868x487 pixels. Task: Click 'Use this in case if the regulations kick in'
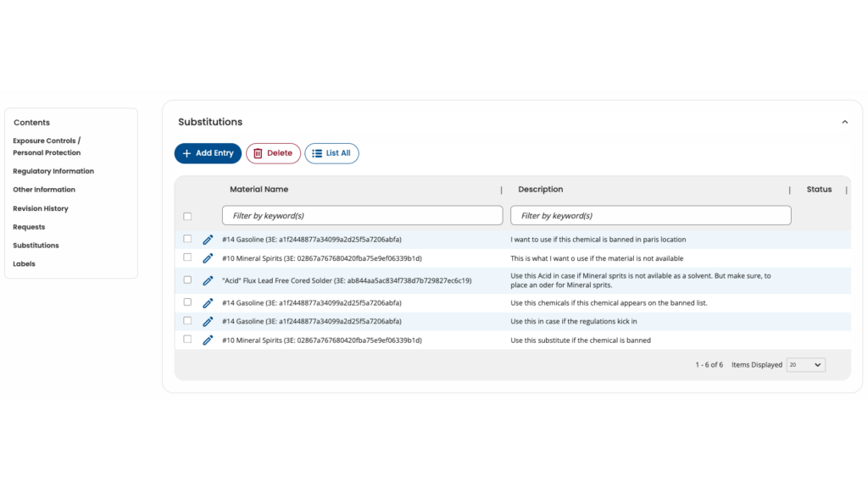pyautogui.click(x=574, y=322)
